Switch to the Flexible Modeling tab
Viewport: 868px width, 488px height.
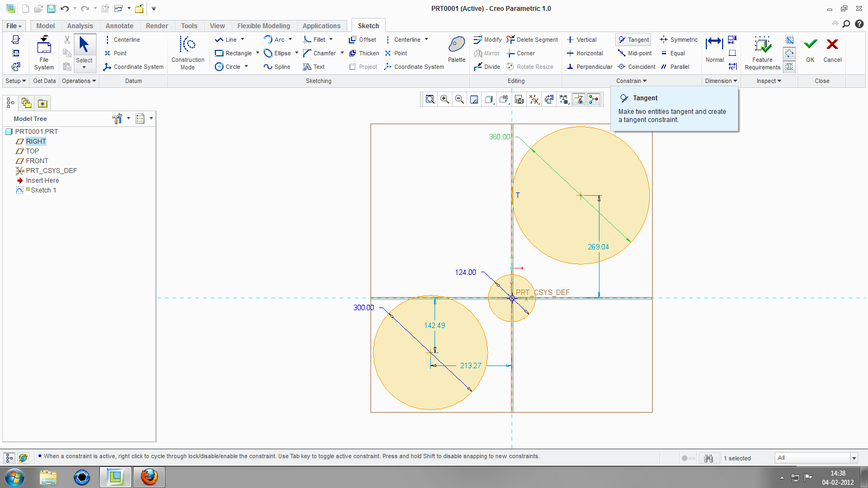pyautogui.click(x=264, y=26)
